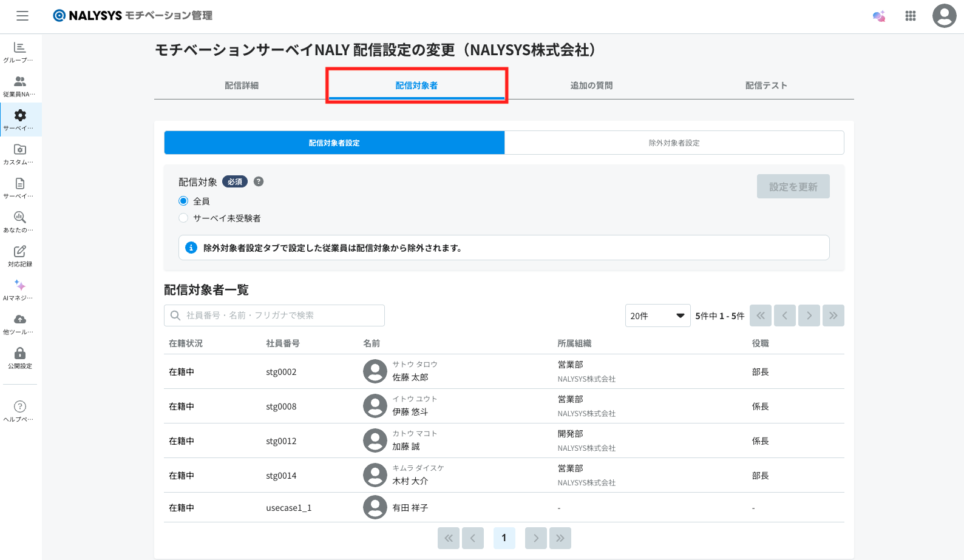Screen dimensions: 964x560
Task: Switch to the 配信テスト tab
Action: click(766, 86)
